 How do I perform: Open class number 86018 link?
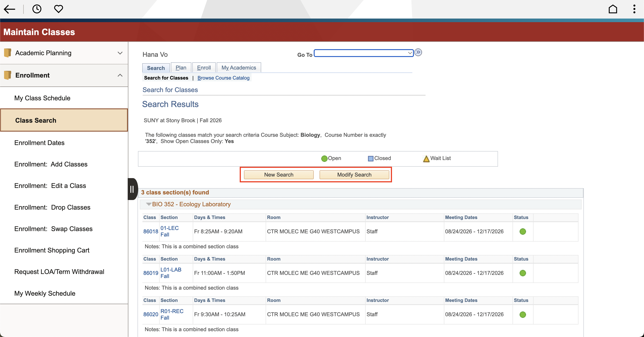(x=150, y=232)
